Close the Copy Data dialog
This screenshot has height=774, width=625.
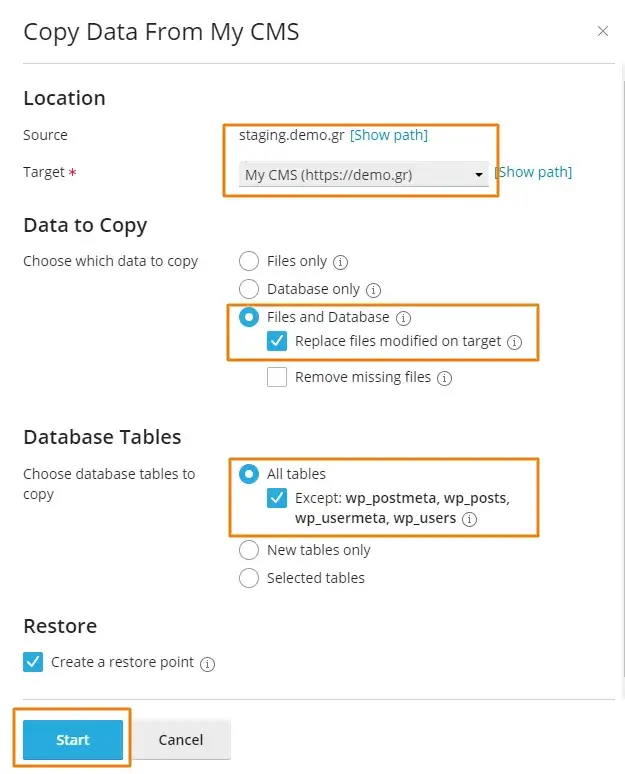(x=602, y=31)
